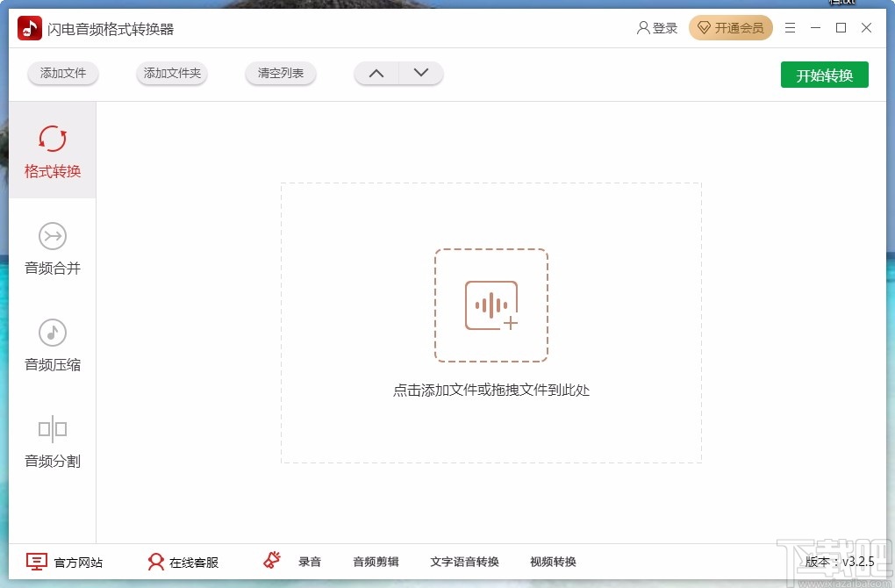The height and width of the screenshot is (588, 895).
Task: Click the red app logo icon
Action: 30,28
